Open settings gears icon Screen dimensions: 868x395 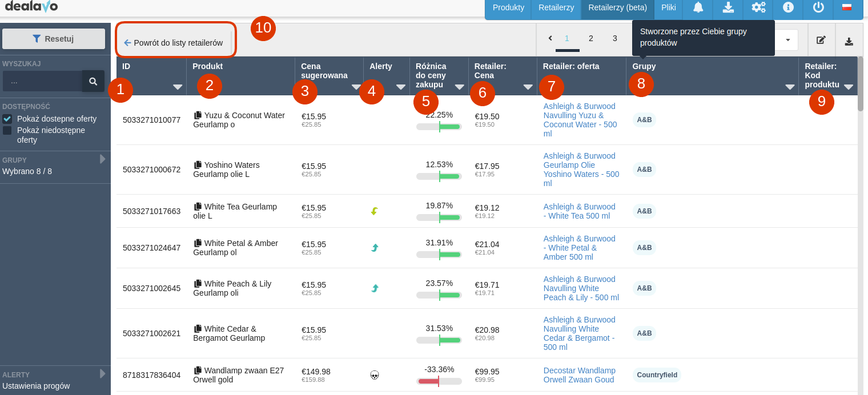click(x=758, y=7)
